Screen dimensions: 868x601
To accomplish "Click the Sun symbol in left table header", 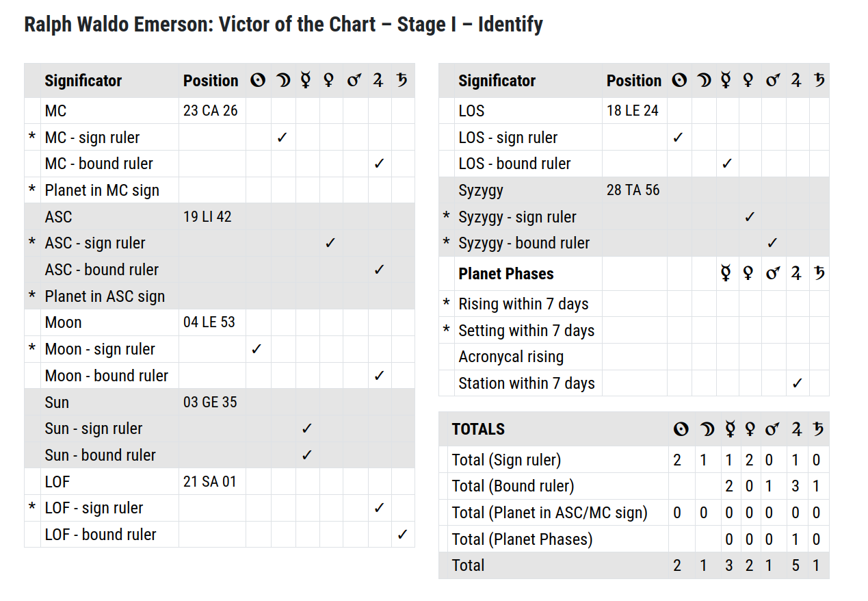I will click(258, 81).
